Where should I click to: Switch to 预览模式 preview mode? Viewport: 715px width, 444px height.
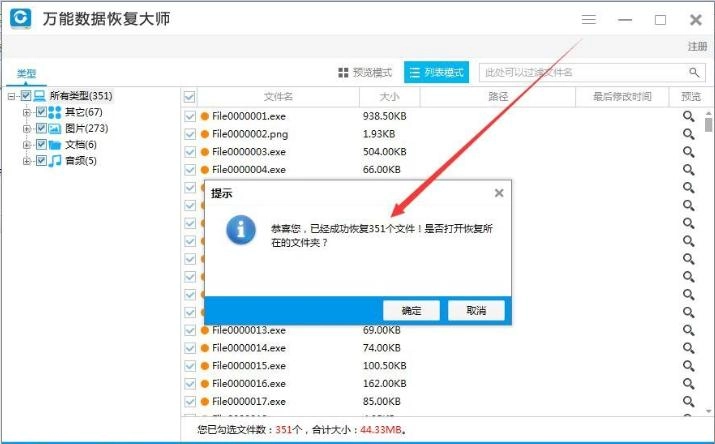tap(365, 73)
